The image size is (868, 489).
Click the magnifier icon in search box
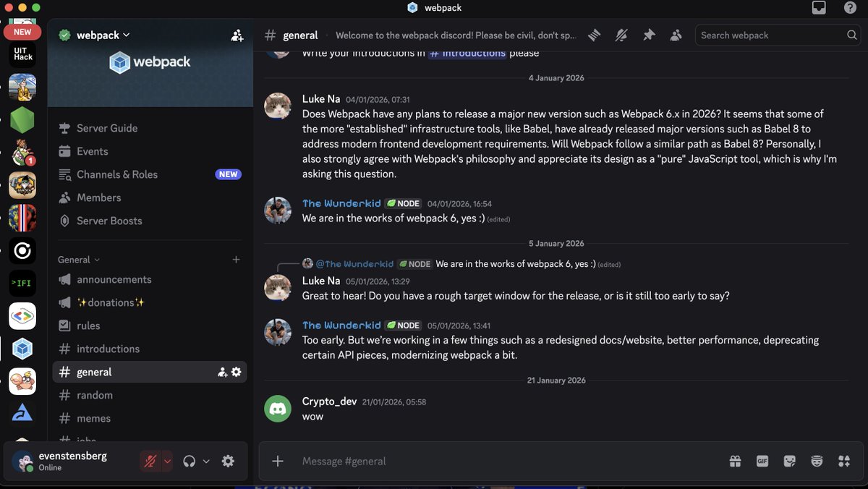point(851,35)
